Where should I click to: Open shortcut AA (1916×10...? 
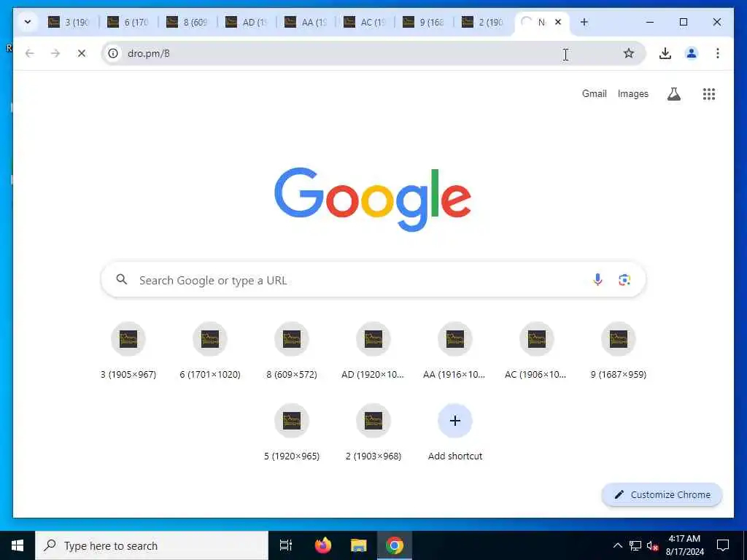[455, 351]
